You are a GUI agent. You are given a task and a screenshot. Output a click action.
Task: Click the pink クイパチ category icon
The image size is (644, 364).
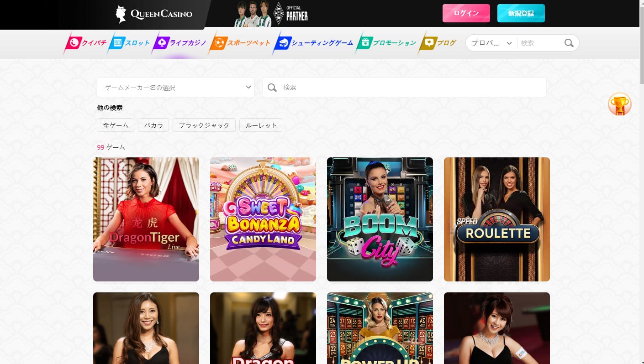[73, 43]
